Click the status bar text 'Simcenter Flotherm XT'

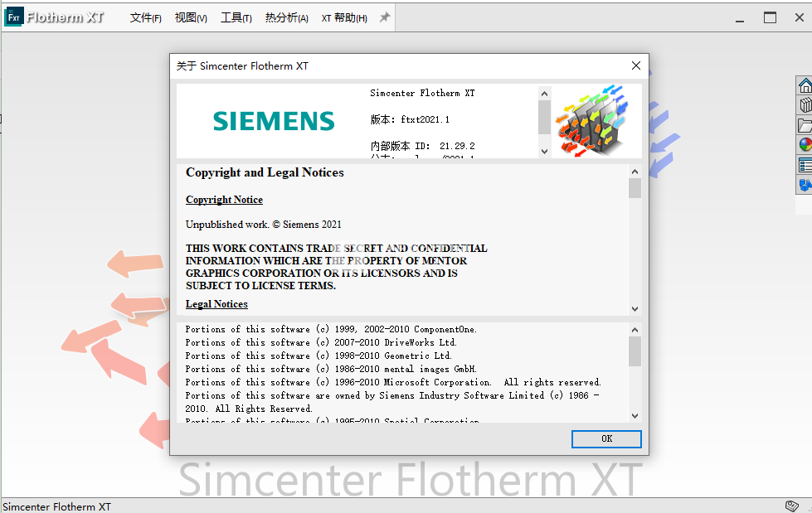point(57,507)
